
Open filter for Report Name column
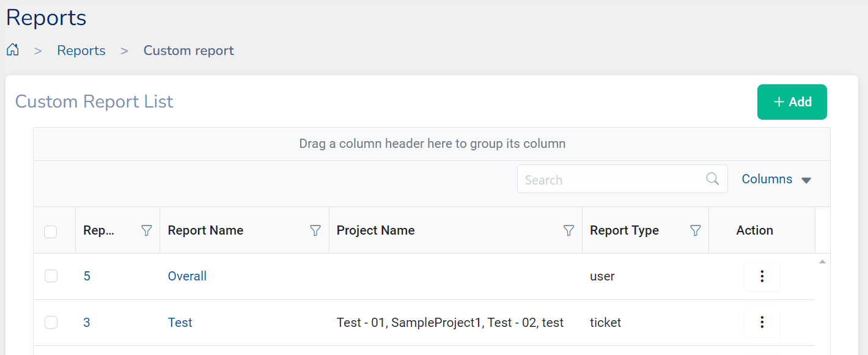coord(315,230)
